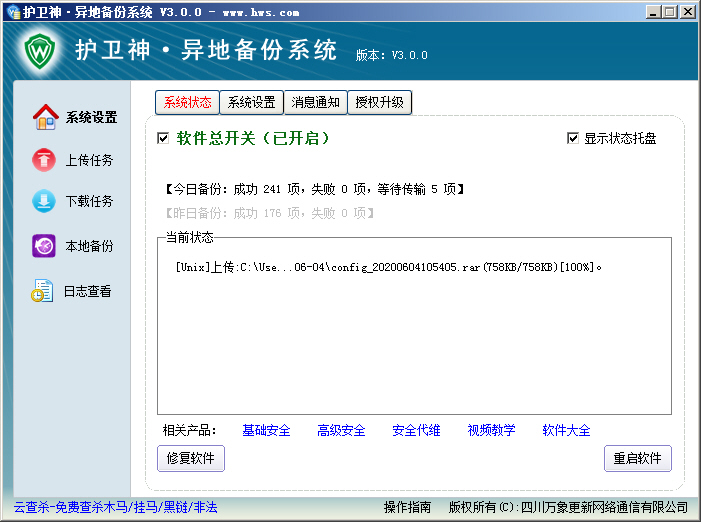This screenshot has height=522, width=701.
Task: Open the 视频教学 link
Action: pyautogui.click(x=491, y=430)
